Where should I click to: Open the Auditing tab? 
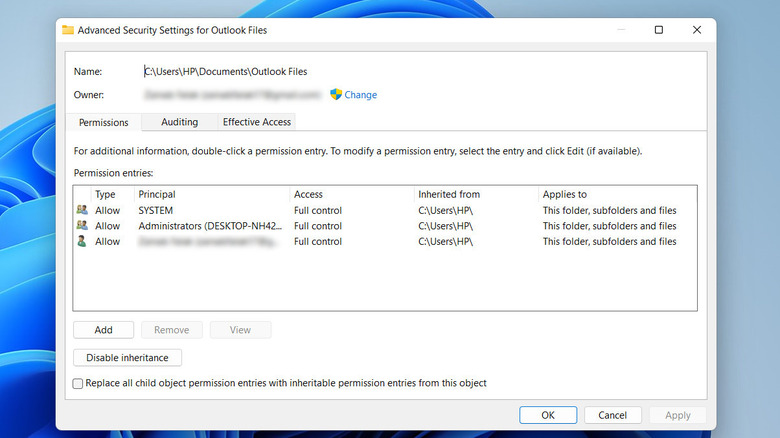[180, 122]
